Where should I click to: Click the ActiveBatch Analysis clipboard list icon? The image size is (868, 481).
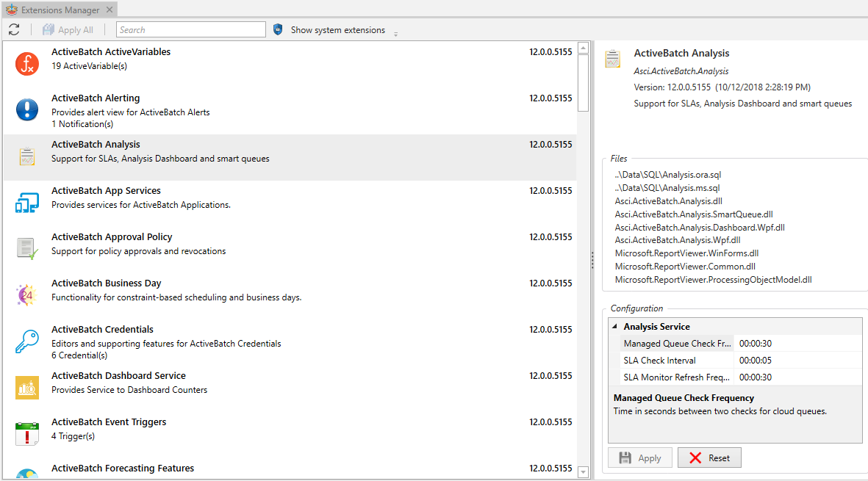point(27,156)
